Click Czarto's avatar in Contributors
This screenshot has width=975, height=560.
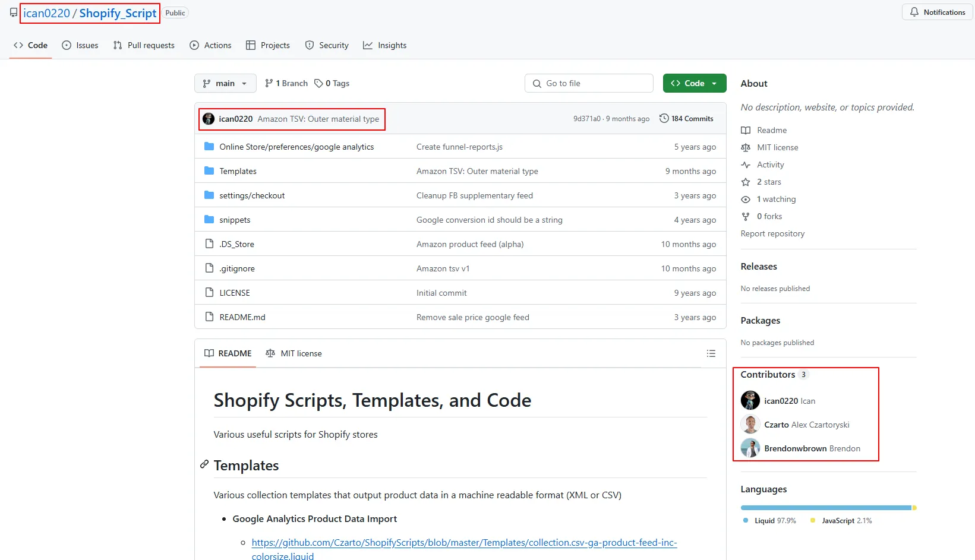pyautogui.click(x=750, y=424)
